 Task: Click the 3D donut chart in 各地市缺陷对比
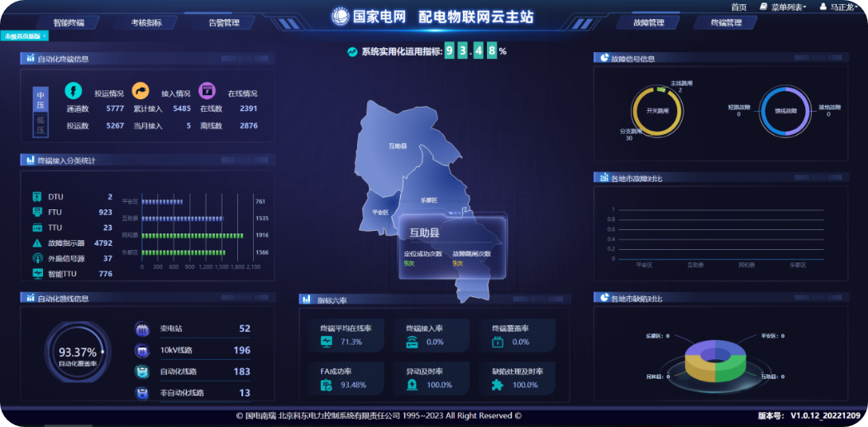coord(716,361)
